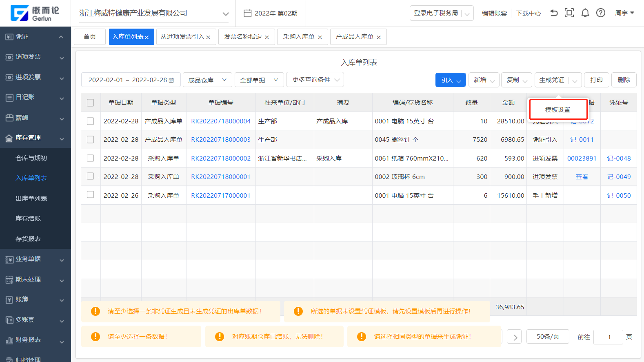Viewport: 644px width, 362px height.
Task: Click the 生成凭证 button
Action: point(552,80)
